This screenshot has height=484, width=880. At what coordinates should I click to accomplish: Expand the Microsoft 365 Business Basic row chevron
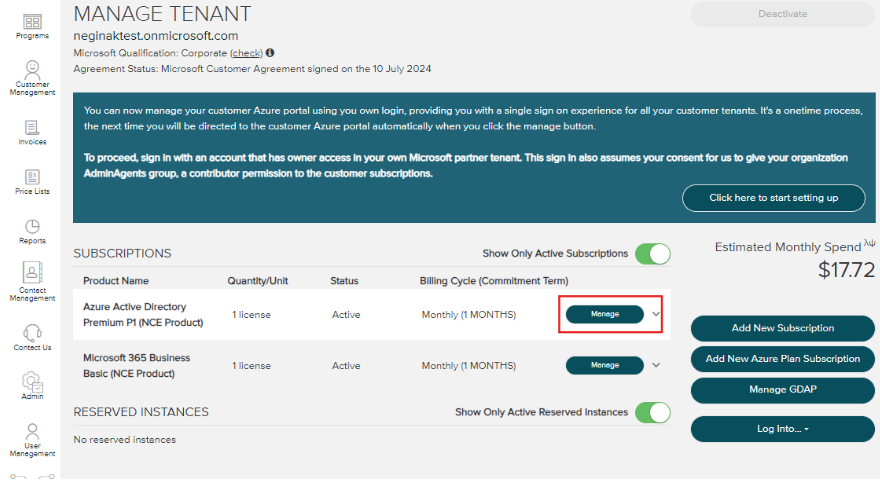pyautogui.click(x=656, y=366)
